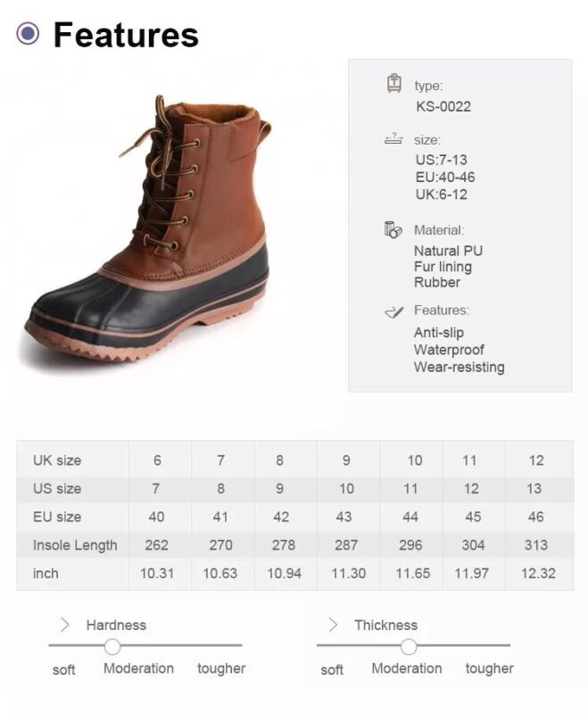Click the Features boot icon

pos(393,311)
